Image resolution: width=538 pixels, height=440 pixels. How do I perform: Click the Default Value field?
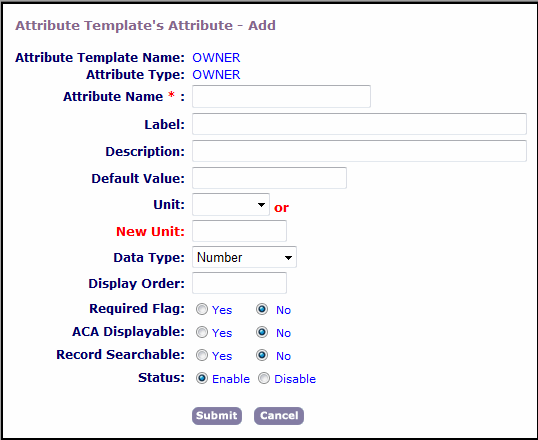coord(269,178)
